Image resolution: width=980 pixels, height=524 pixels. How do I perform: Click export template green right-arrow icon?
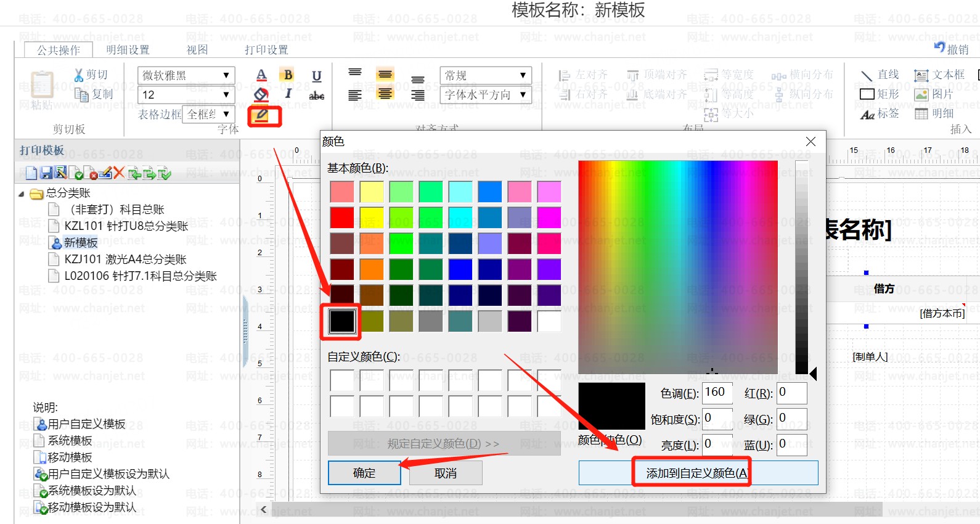[x=149, y=174]
